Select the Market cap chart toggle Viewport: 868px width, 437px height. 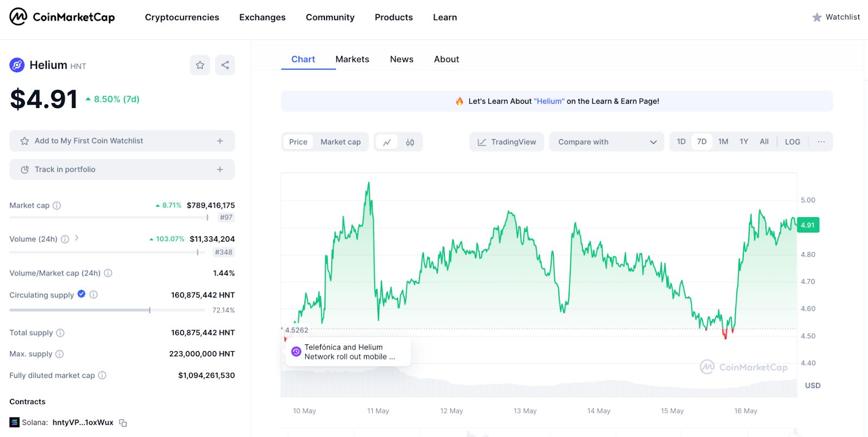(x=341, y=142)
